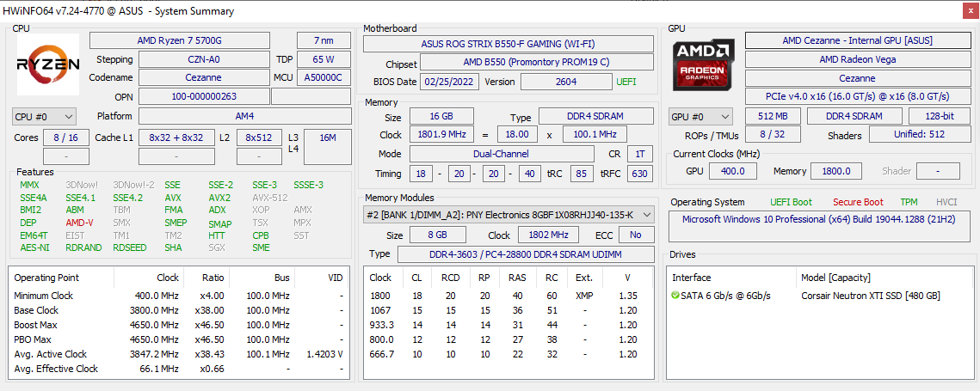980x391 pixels.
Task: Click the RDSEED feature label
Action: click(129, 247)
